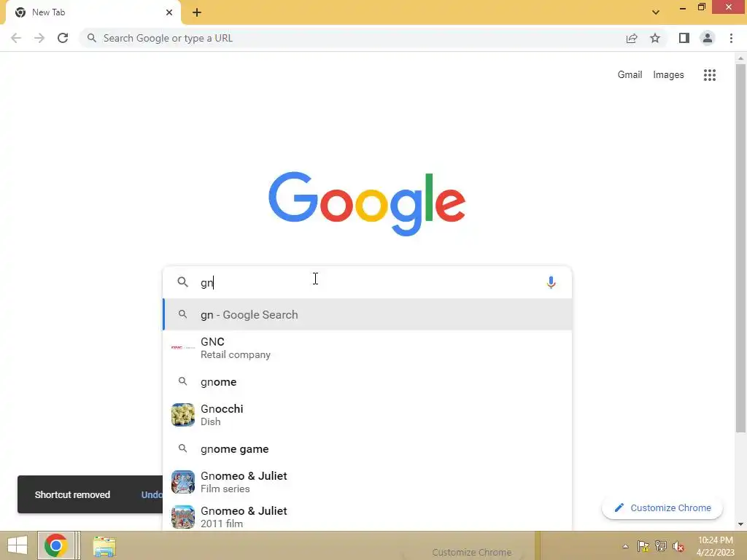Open File Explorer from taskbar
Viewport: 747px width, 560px height.
(104, 546)
